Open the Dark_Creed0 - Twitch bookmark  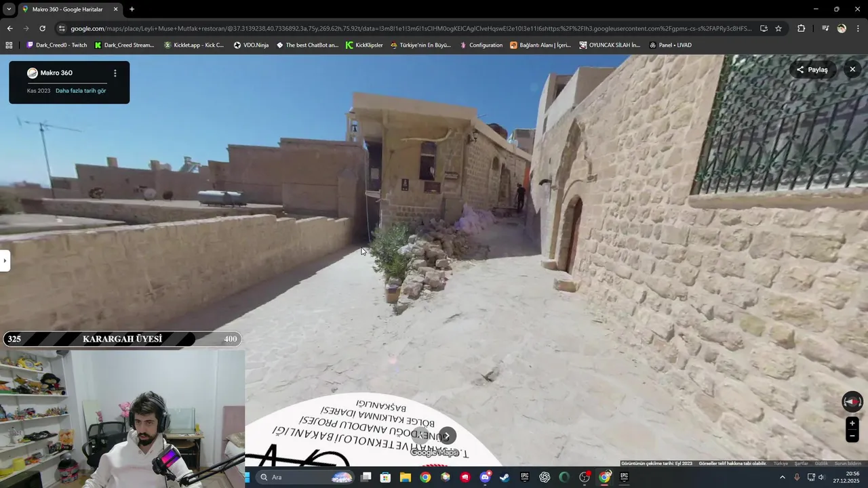pyautogui.click(x=56, y=45)
